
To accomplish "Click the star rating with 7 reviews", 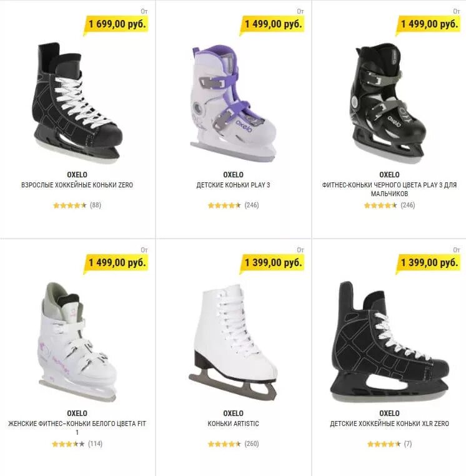I will tap(384, 444).
